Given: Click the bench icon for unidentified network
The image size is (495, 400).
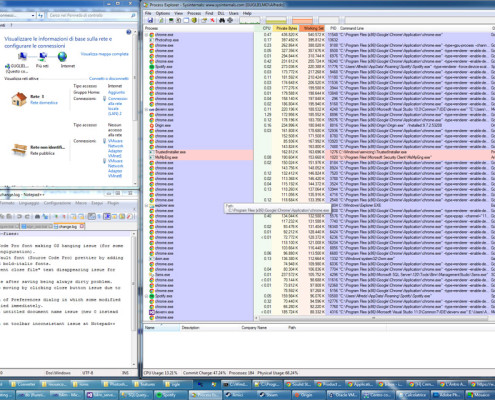Looking at the screenshot, I should tap(19, 149).
